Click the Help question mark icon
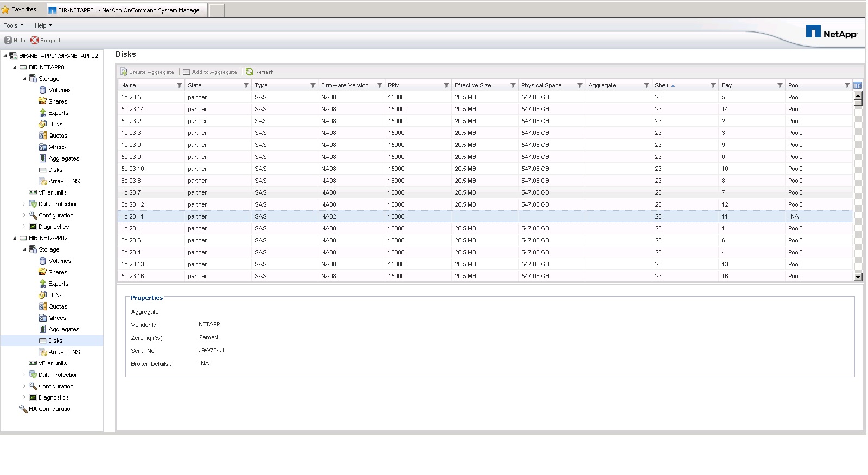 [8, 40]
